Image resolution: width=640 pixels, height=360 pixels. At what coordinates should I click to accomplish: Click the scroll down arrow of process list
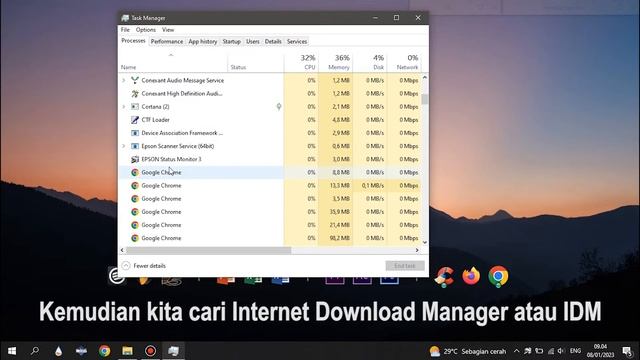click(425, 242)
